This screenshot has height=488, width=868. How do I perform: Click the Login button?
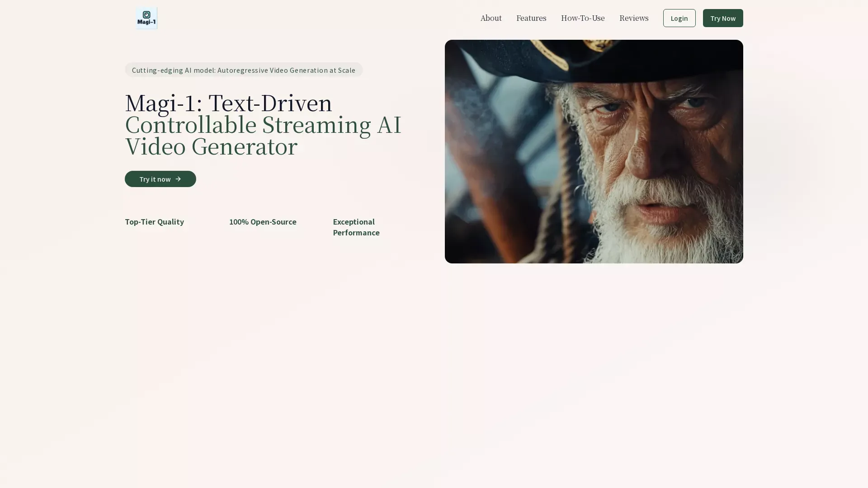[679, 18]
